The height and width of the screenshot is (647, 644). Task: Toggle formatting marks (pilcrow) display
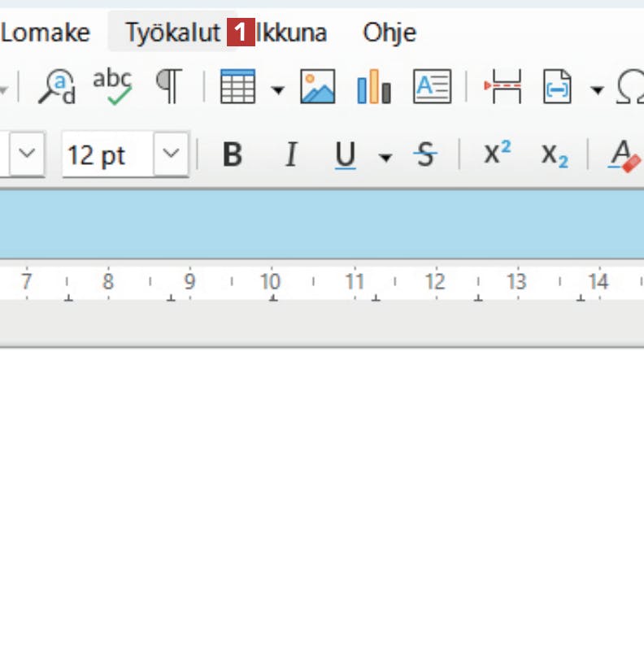coord(168,86)
